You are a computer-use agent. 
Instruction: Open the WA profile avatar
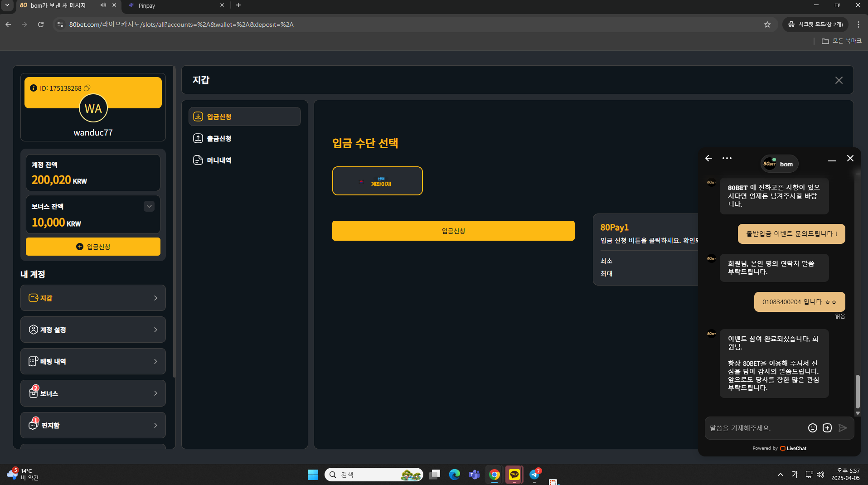click(x=93, y=108)
